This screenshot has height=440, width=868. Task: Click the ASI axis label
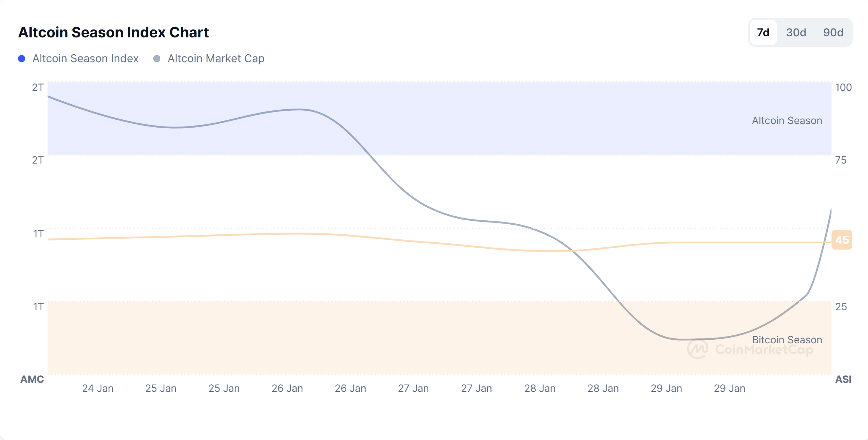843,379
